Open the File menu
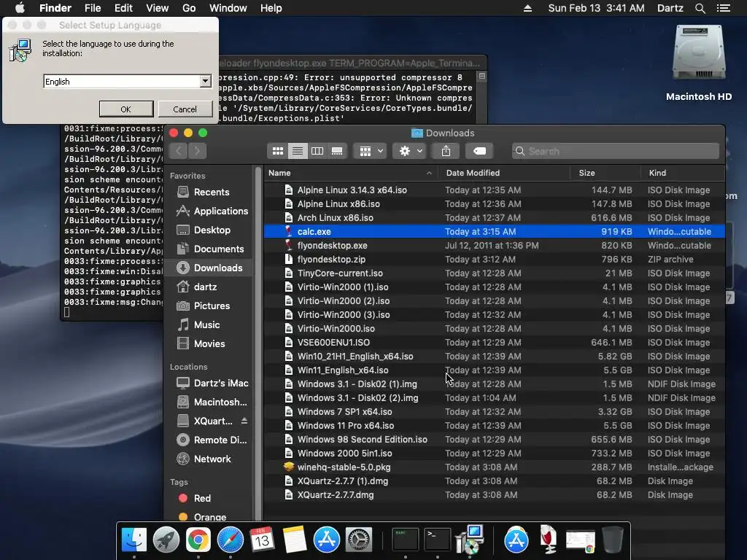747x560 pixels. click(93, 8)
